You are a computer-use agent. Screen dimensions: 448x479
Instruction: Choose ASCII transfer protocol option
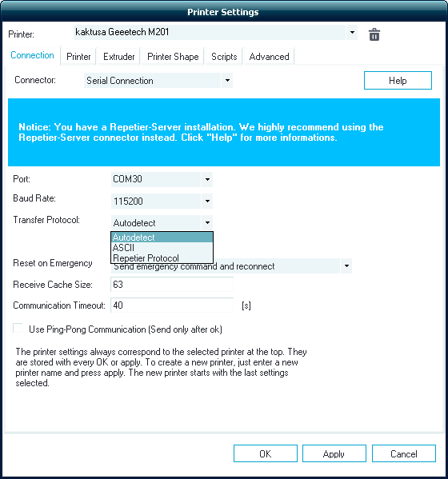162,248
